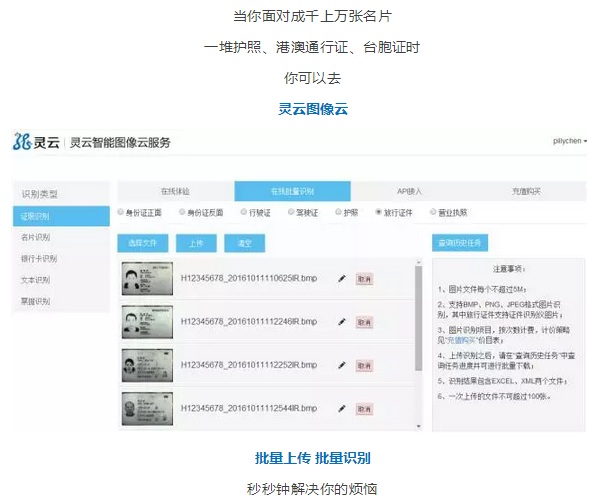This screenshot has height=501, width=589.
Task: Select the 旅行证件 radio option
Action: tap(379, 212)
